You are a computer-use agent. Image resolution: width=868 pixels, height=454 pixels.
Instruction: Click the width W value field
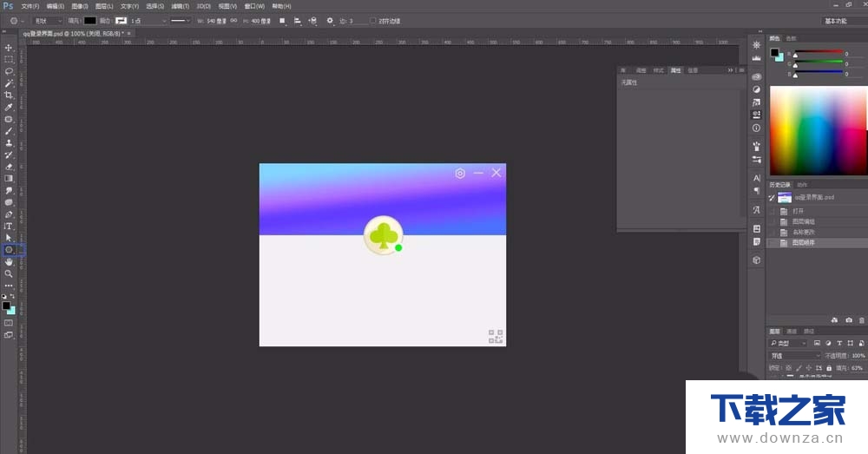(216, 21)
